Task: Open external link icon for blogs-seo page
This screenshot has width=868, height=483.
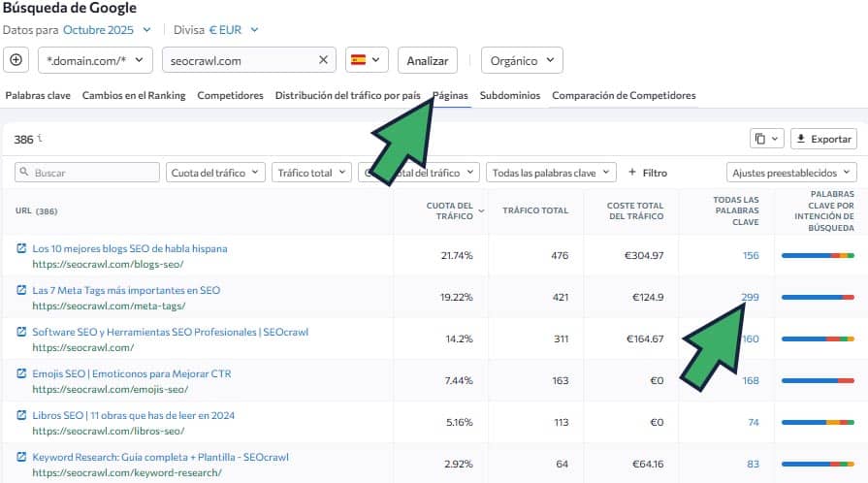Action: click(x=21, y=249)
